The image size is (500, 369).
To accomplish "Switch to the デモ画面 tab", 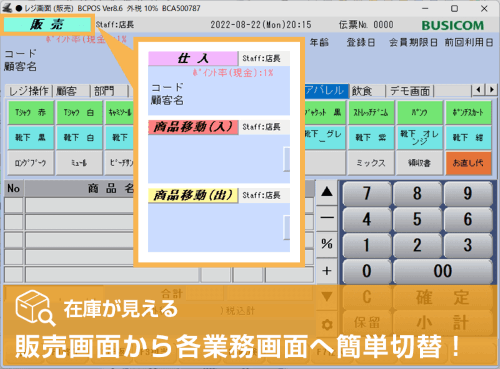I will pyautogui.click(x=410, y=91).
